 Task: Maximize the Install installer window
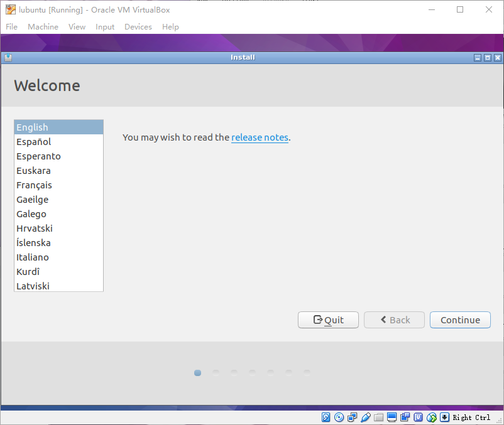click(x=487, y=58)
